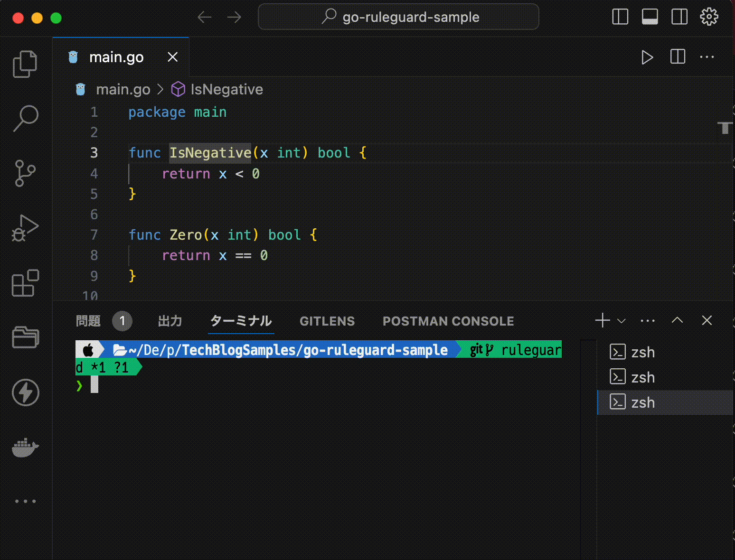Split the editor to the right
The image size is (735, 560).
click(x=678, y=57)
